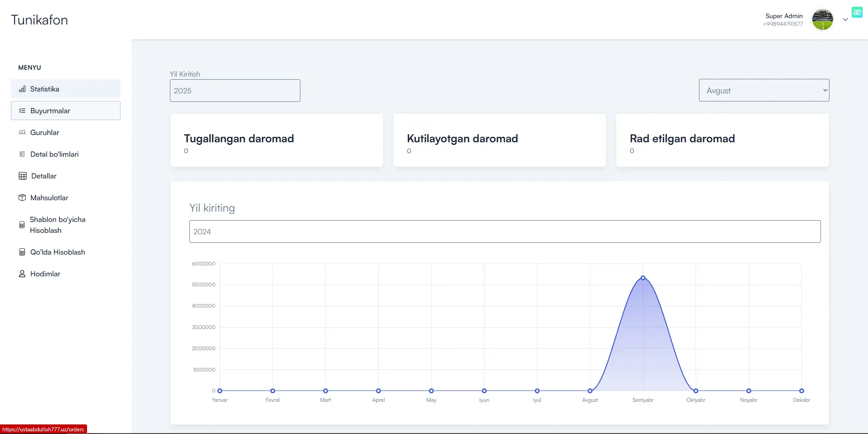
Task: Click the Mahsulotlar box icon
Action: [x=22, y=198]
